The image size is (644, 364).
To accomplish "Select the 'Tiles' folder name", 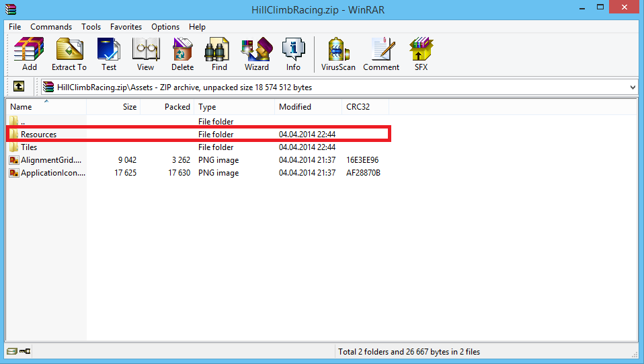I will 29,147.
